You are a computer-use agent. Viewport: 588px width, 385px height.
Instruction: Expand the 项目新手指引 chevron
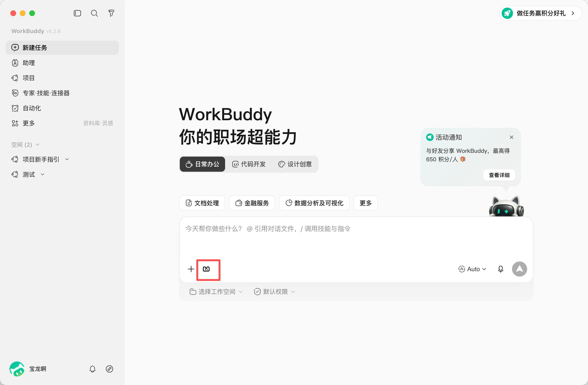click(x=67, y=159)
